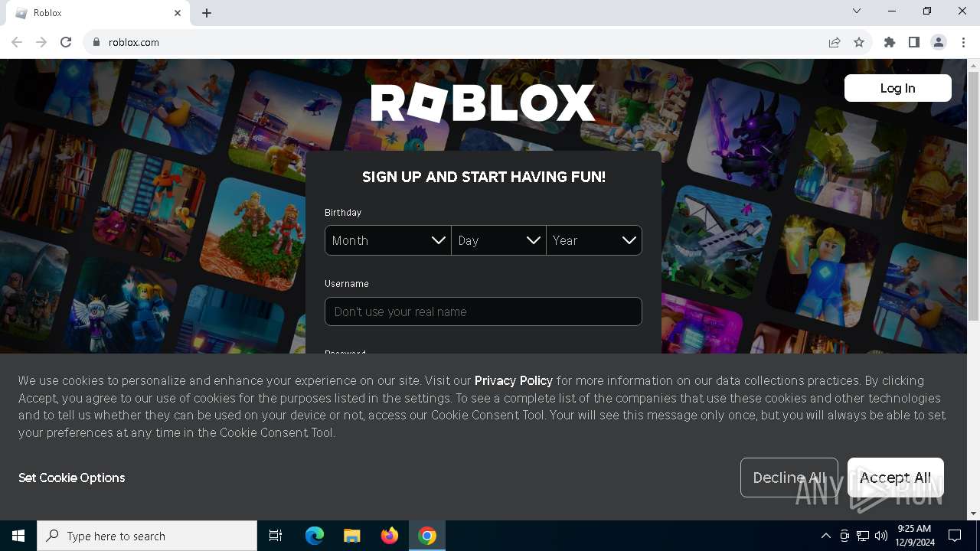
Task: Click the browser forward arrow
Action: coord(41,42)
